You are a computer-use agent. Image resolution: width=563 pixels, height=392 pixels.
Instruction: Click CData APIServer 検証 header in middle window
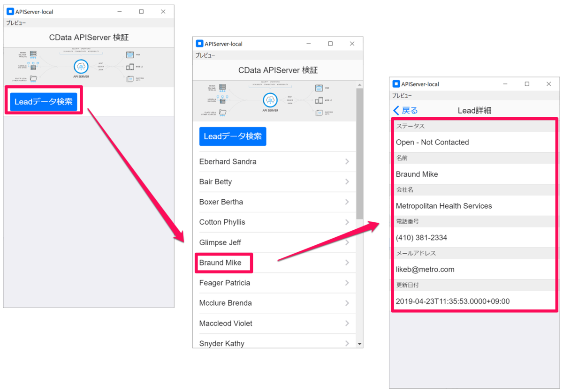[x=278, y=70]
